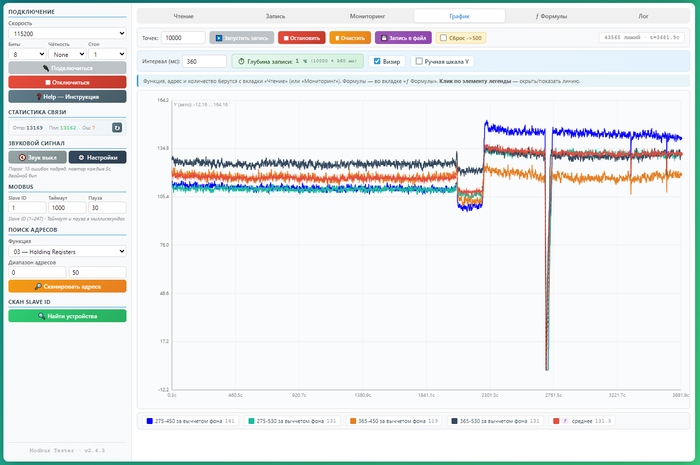The width and height of the screenshot is (700, 465).
Task: Hide the 365-530 за вычетом фона line
Action: pos(496,421)
